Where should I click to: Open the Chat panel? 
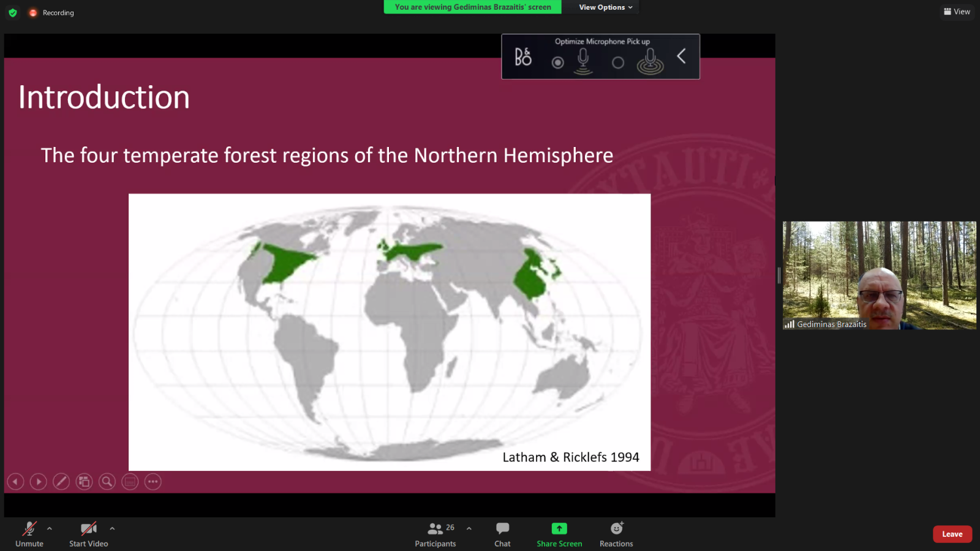502,534
